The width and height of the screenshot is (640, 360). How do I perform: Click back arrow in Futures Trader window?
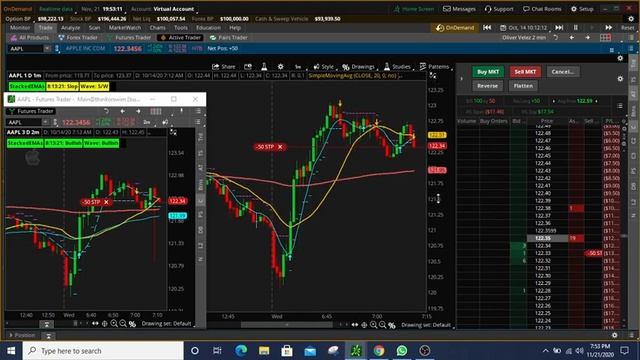tap(122, 111)
